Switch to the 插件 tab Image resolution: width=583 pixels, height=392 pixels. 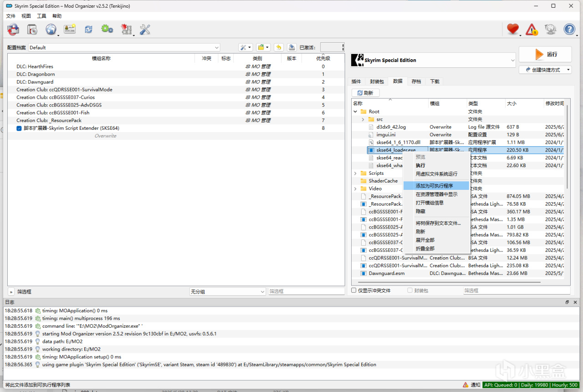coord(356,81)
